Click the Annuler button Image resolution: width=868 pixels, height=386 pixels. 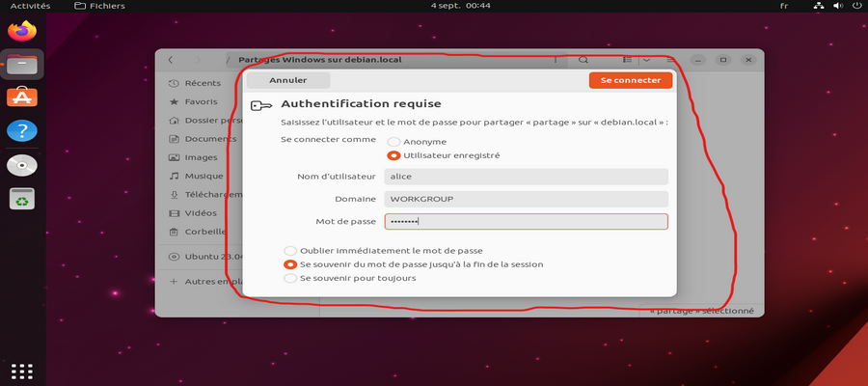pos(288,81)
